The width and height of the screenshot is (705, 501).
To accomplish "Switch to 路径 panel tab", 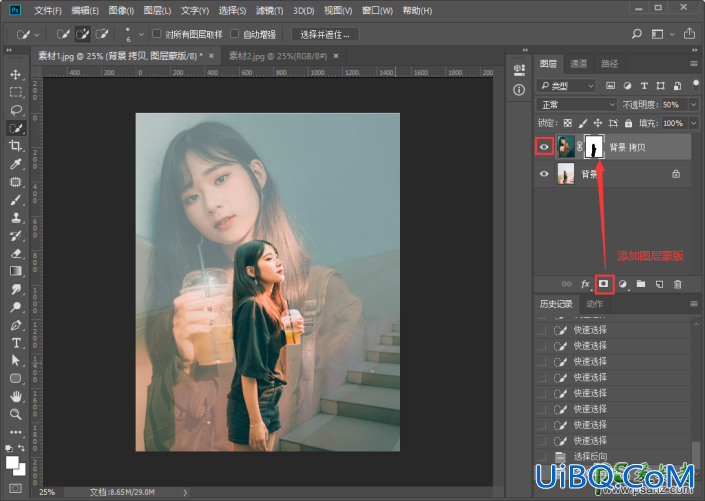I will pos(609,63).
